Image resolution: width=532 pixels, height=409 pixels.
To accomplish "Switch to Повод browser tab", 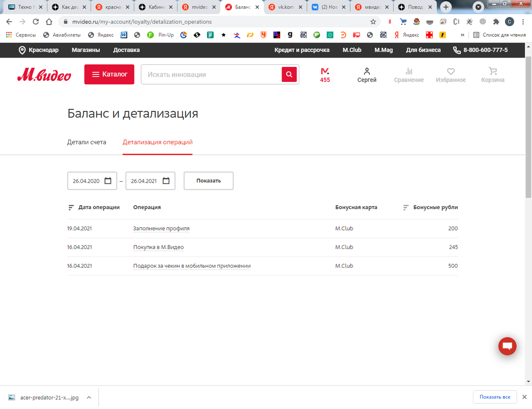I will point(415,7).
